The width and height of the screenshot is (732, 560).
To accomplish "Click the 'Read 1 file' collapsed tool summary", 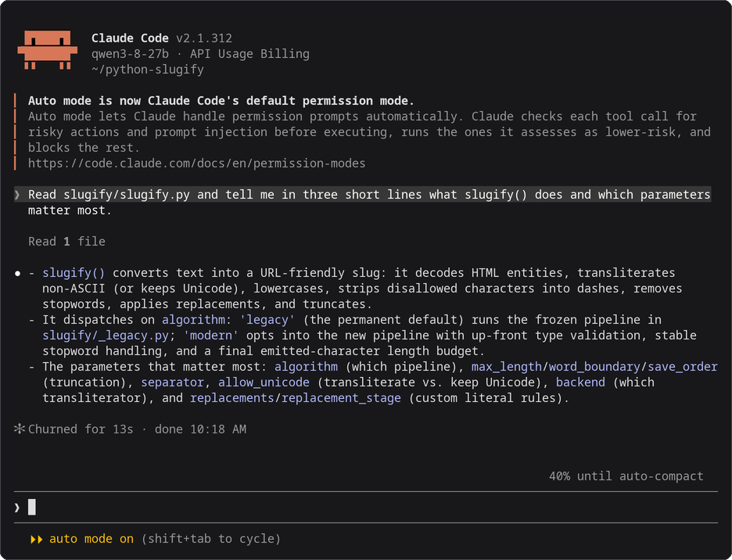I will [x=66, y=242].
